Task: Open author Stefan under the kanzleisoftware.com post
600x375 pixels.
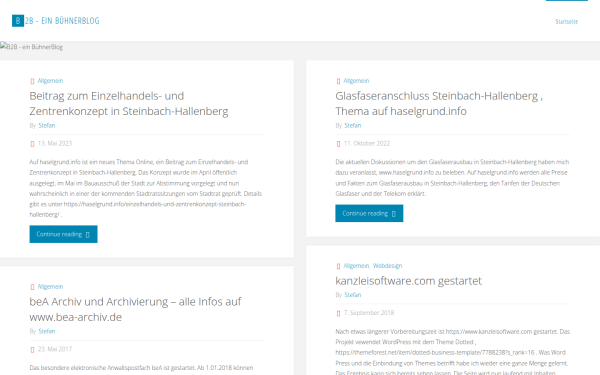Action: 353,295
